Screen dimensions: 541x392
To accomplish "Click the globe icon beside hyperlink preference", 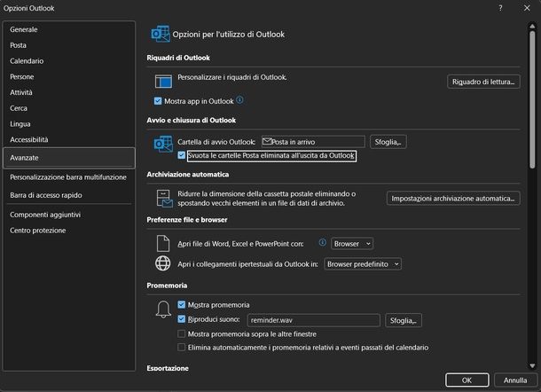I will 163,263.
